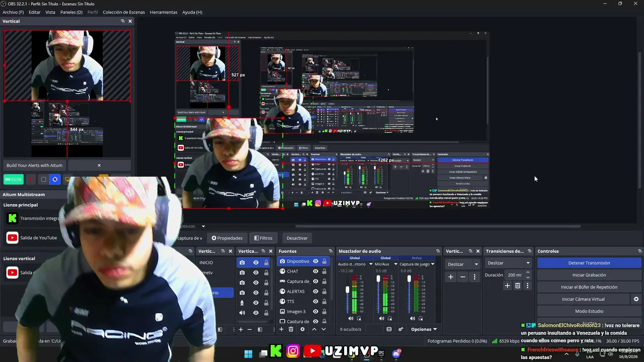Toggle lock on ALERTAS source
Viewport: 644px width, 362px height.
[x=325, y=292]
